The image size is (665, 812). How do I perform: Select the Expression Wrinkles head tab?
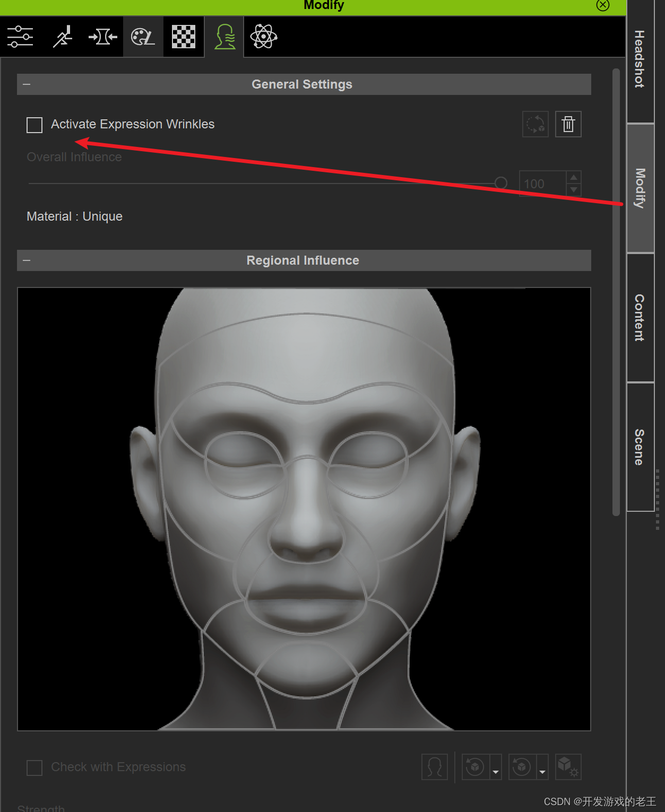[x=224, y=37]
